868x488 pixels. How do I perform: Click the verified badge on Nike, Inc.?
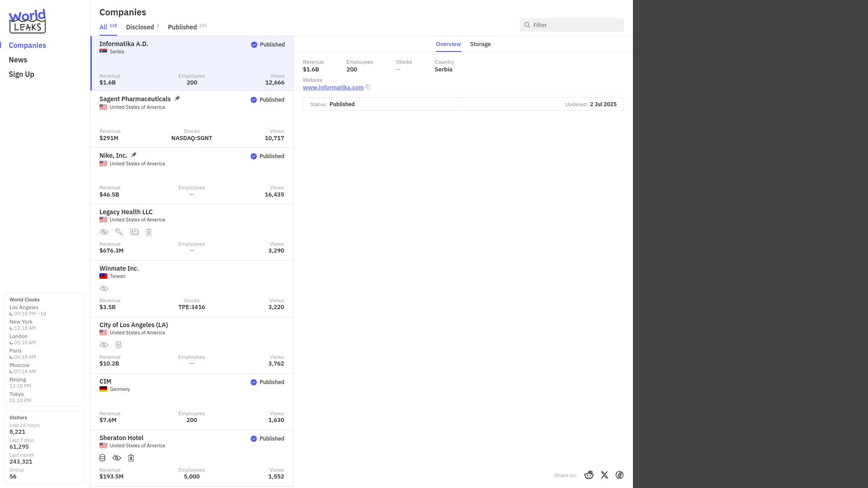click(x=254, y=156)
